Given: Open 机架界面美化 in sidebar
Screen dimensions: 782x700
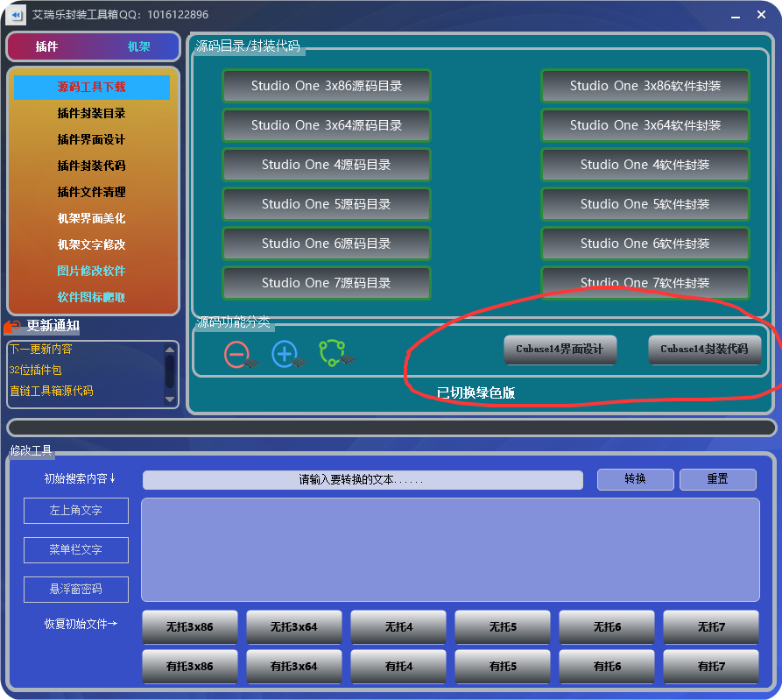Looking at the screenshot, I should click(91, 218).
